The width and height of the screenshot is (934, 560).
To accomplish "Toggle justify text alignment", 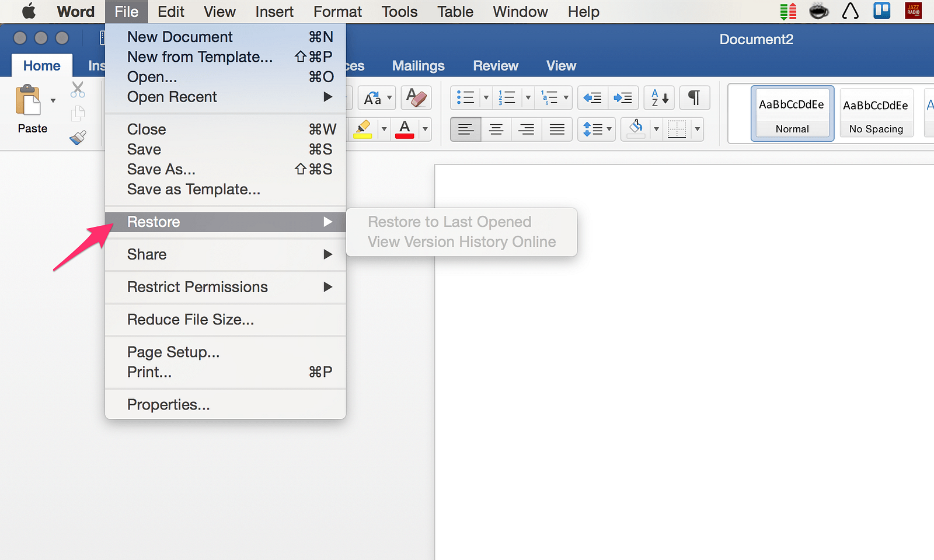I will click(557, 129).
